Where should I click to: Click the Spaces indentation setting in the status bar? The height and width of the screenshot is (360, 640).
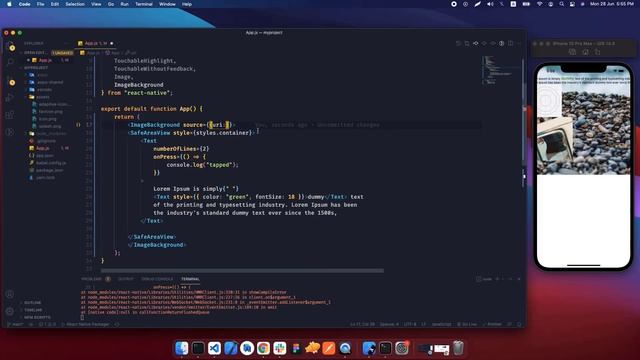389,324
